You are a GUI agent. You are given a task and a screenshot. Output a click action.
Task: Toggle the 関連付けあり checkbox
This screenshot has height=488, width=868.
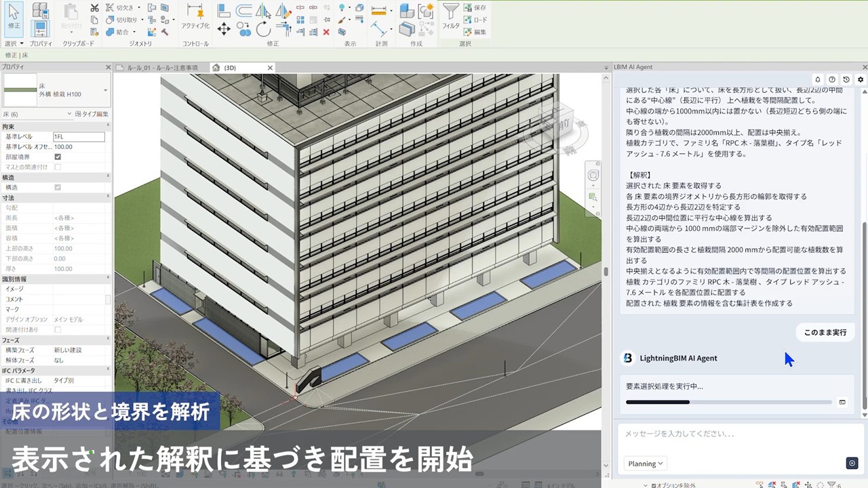(58, 329)
